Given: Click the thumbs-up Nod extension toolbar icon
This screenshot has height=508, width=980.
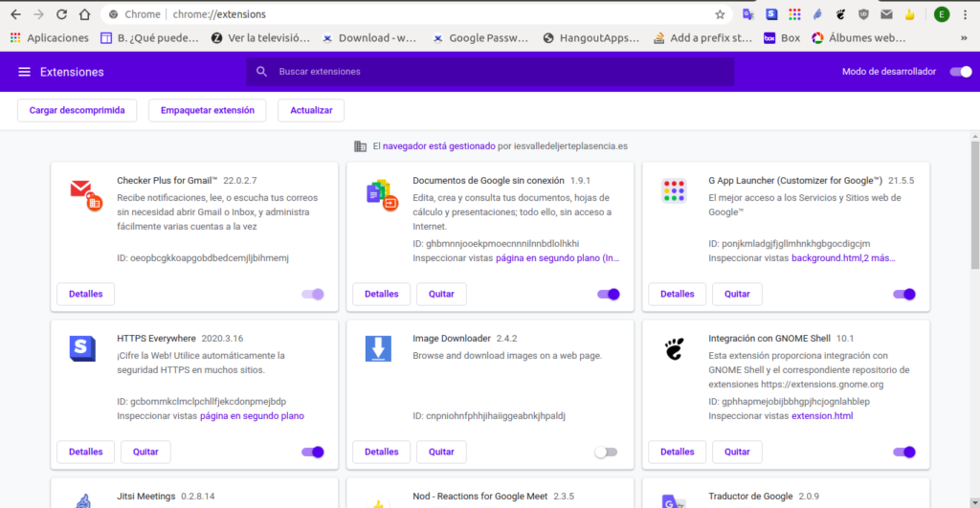Looking at the screenshot, I should 910,13.
